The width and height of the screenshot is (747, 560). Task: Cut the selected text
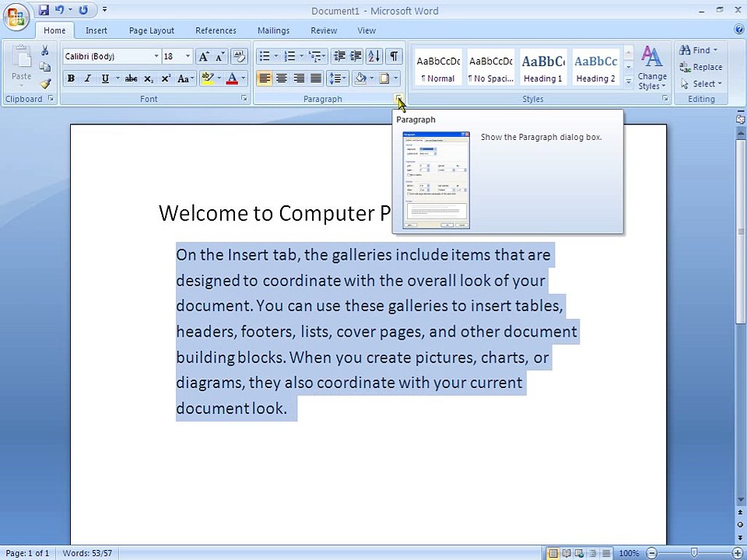point(45,51)
